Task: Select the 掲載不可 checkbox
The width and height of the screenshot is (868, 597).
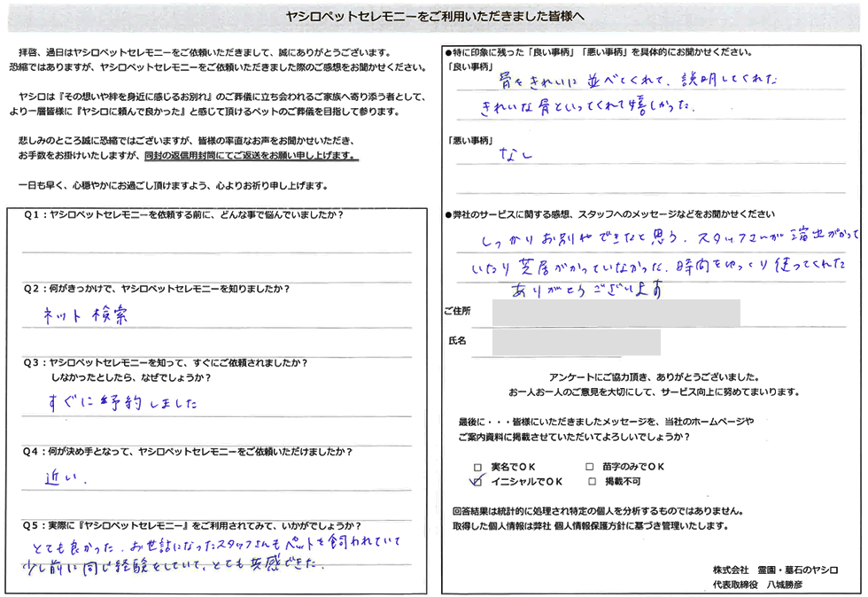Action: point(591,482)
